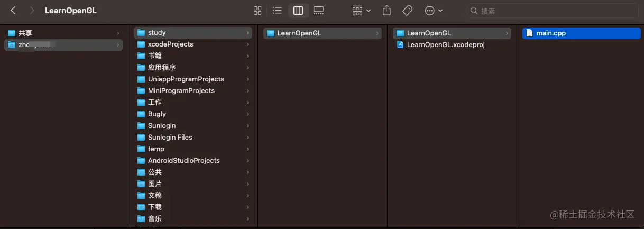The width and height of the screenshot is (644, 229).
Task: Select the 下载 folder name
Action: [x=155, y=207]
